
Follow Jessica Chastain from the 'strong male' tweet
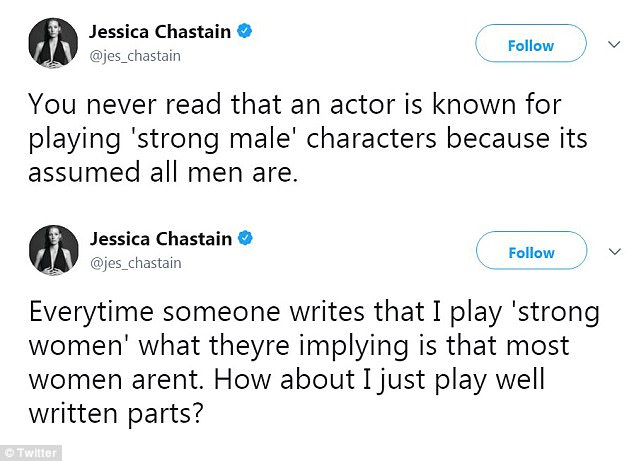point(530,43)
